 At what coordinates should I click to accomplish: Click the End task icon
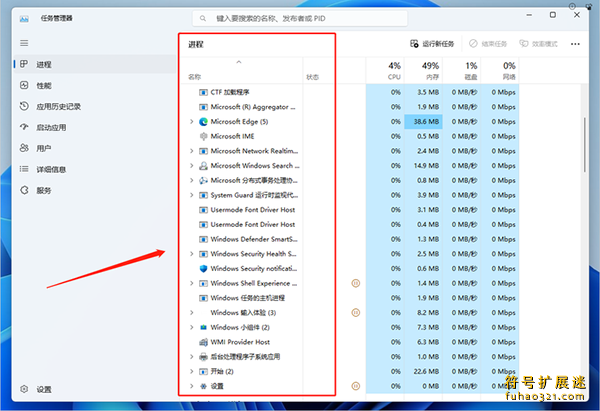pyautogui.click(x=473, y=44)
